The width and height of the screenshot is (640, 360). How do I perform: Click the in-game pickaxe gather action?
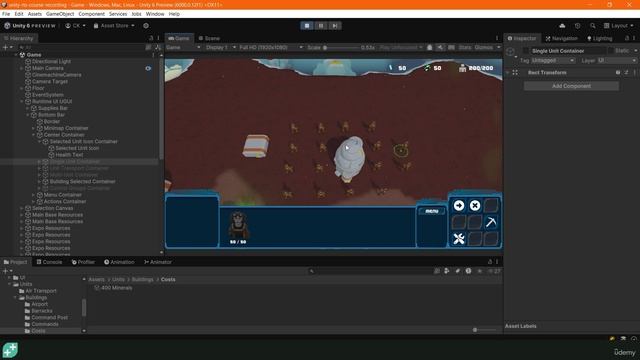491,222
